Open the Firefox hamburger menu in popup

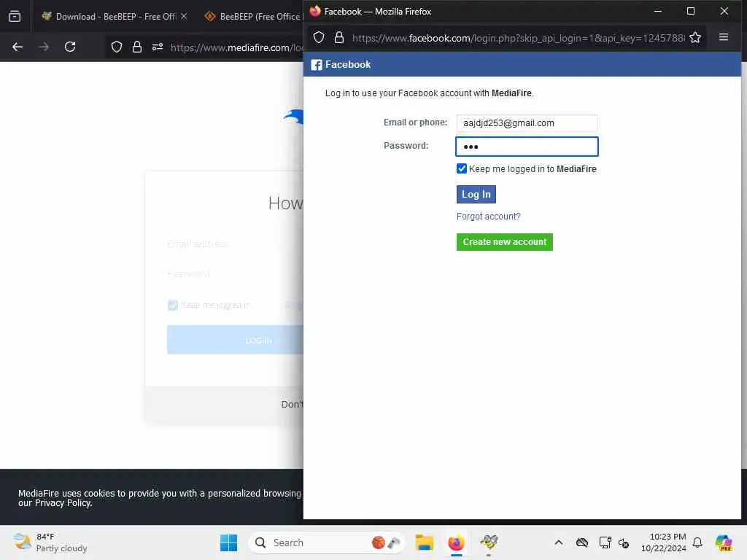point(723,37)
